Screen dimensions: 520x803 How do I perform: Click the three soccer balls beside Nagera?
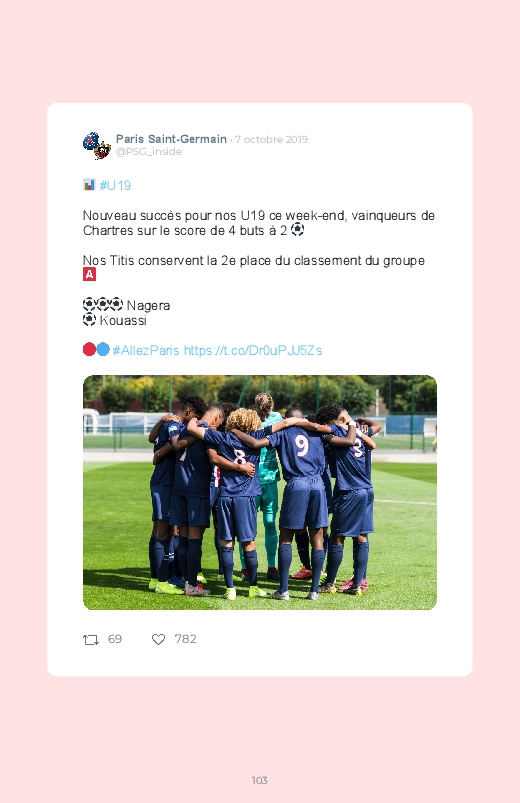103,305
